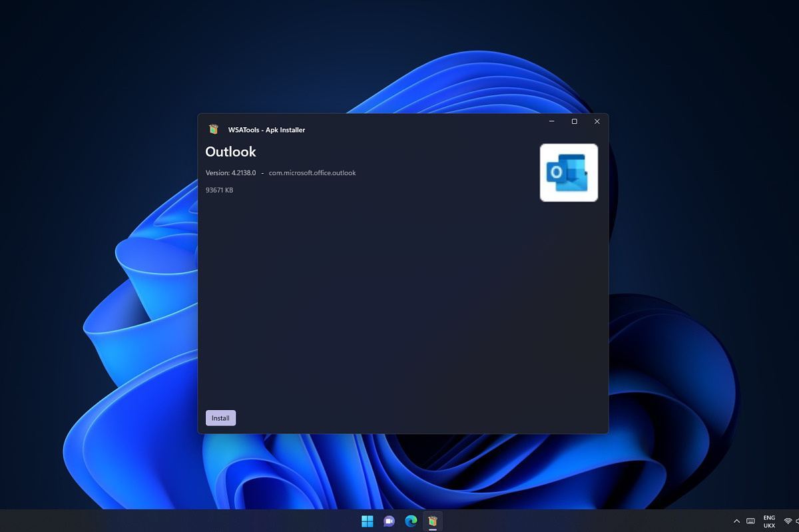Open Teams Chat from the taskbar
The image size is (799, 532).
[x=389, y=521]
